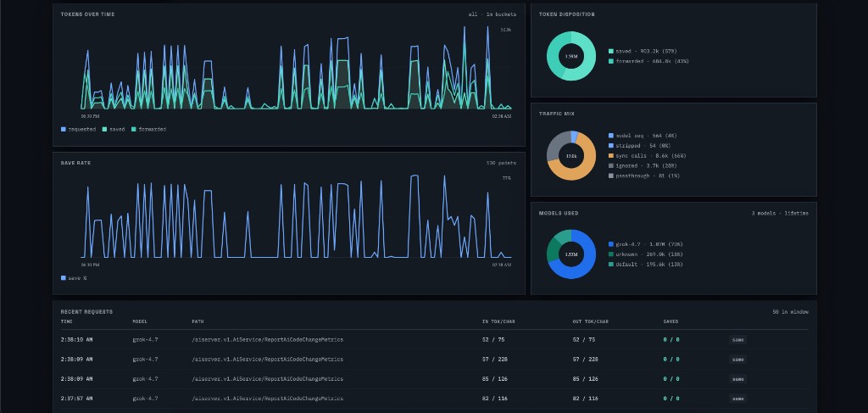Select the 'sync calls · 8.6k (66%)' legend entry
868x413 pixels.
(x=646, y=155)
